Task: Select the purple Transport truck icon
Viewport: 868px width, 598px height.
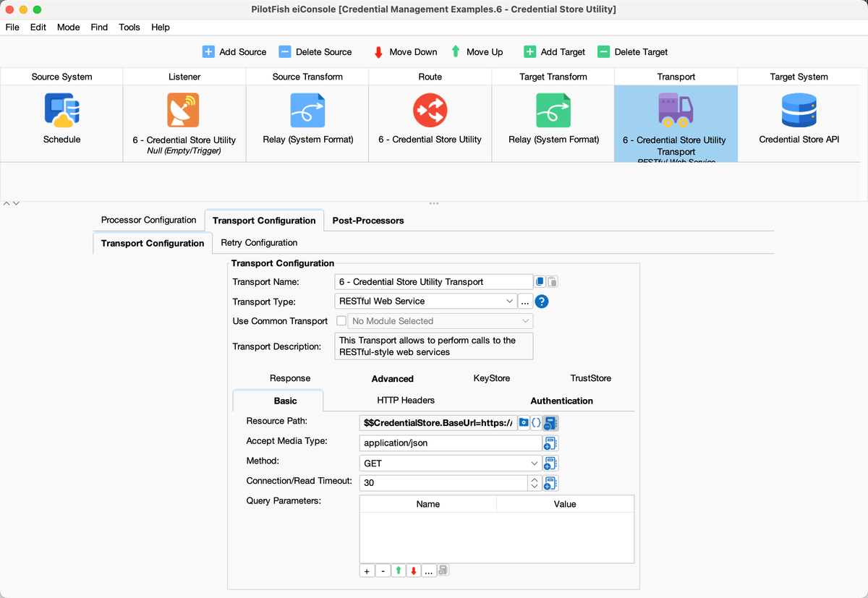Action: tap(676, 110)
